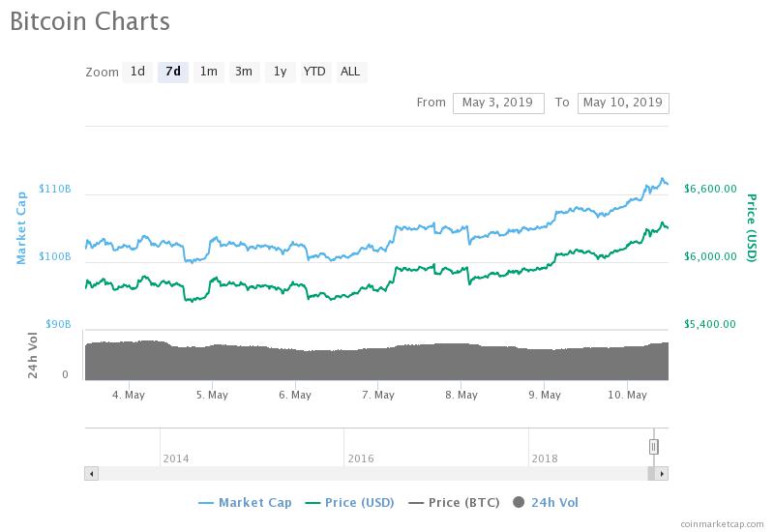Image resolution: width=774 pixels, height=532 pixels.
Task: Click the From date field
Action: point(498,103)
